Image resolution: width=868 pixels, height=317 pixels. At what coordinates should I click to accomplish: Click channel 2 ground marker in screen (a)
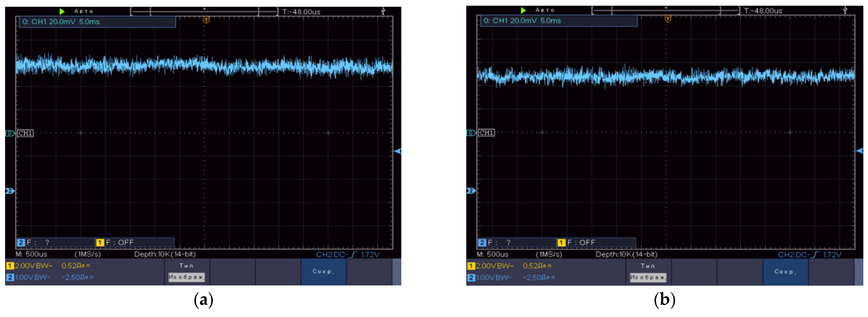10,191
